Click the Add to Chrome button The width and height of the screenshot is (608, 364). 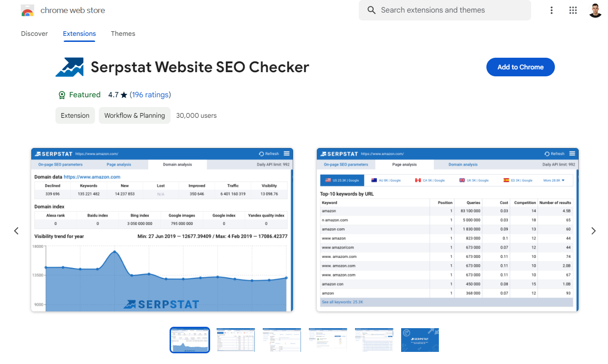tap(520, 67)
